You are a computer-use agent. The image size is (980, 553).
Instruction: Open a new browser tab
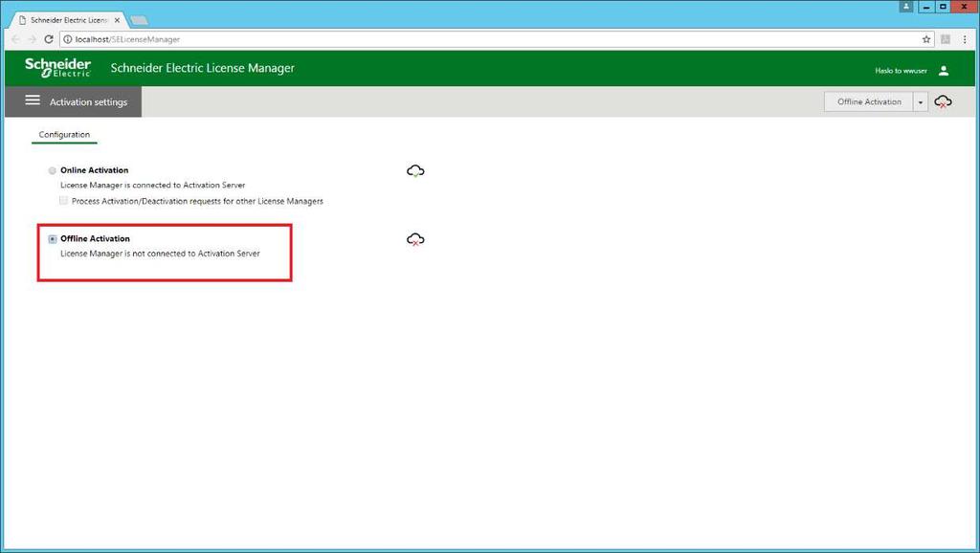pos(139,20)
